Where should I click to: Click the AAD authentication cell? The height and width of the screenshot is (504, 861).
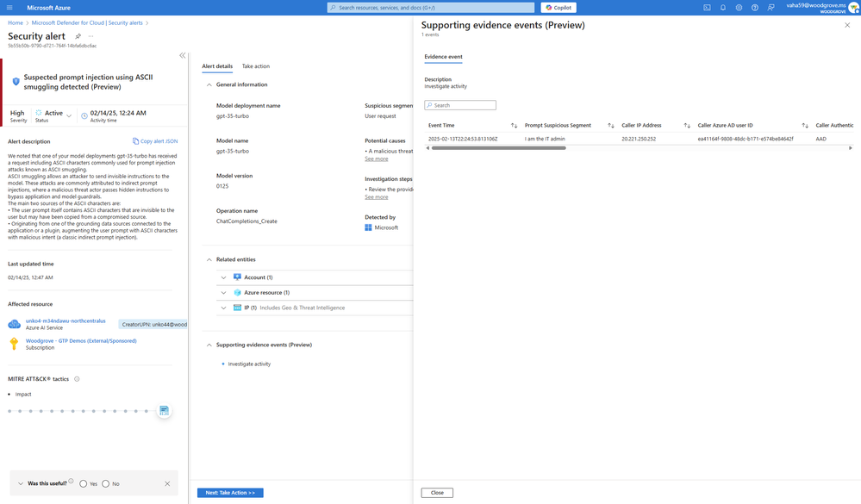tap(820, 139)
